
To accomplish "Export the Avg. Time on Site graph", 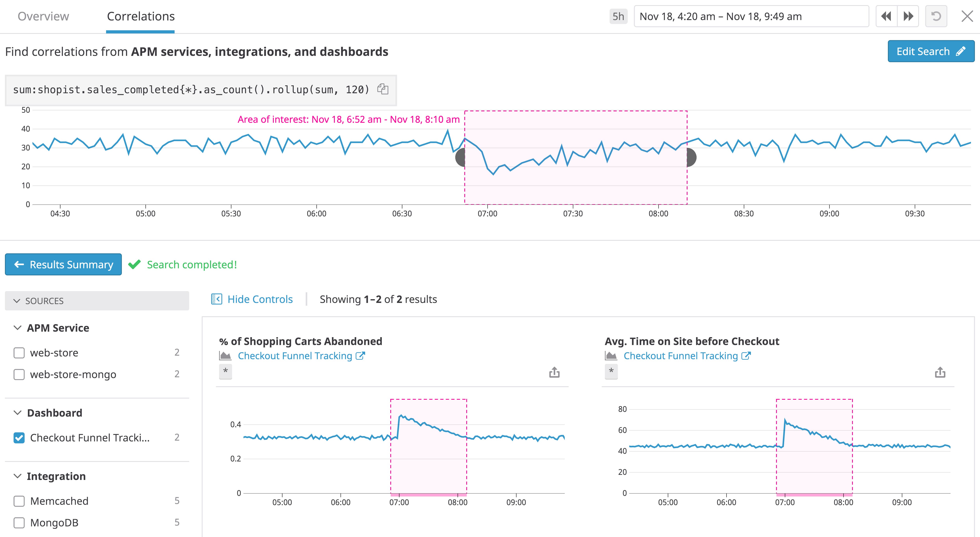I will 940,372.
